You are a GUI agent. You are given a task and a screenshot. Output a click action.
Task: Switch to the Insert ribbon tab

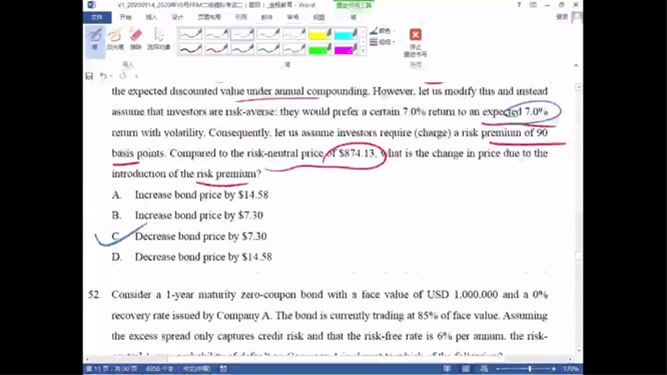click(x=151, y=17)
